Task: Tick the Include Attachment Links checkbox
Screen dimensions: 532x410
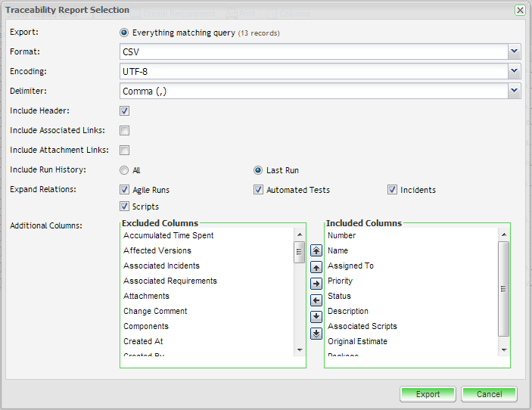Action: tap(125, 151)
